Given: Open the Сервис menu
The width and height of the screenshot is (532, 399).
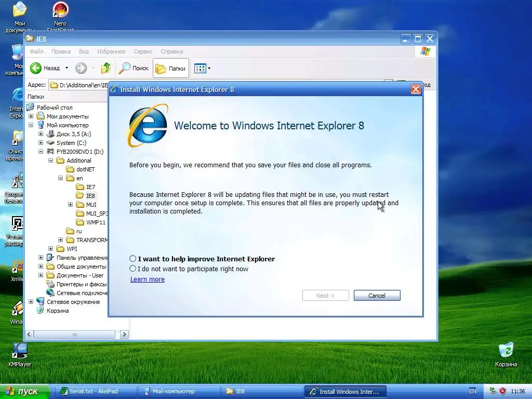Looking at the screenshot, I should pos(143,51).
